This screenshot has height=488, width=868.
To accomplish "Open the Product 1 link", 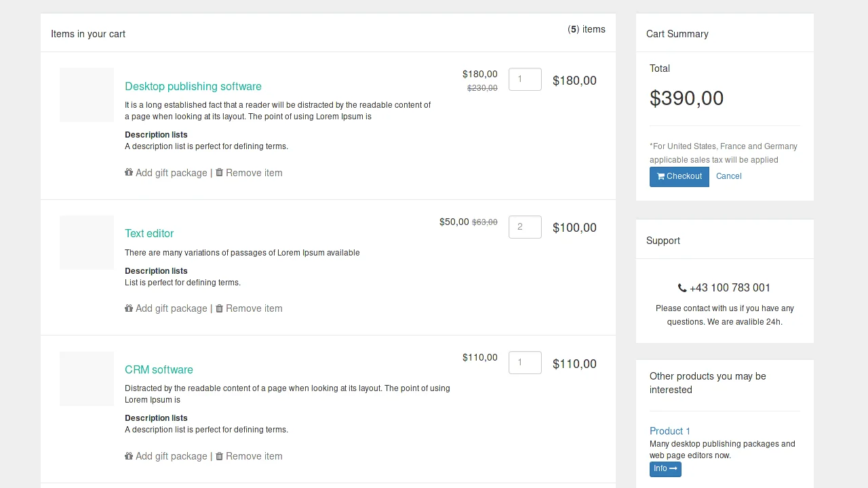I will pyautogui.click(x=669, y=431).
